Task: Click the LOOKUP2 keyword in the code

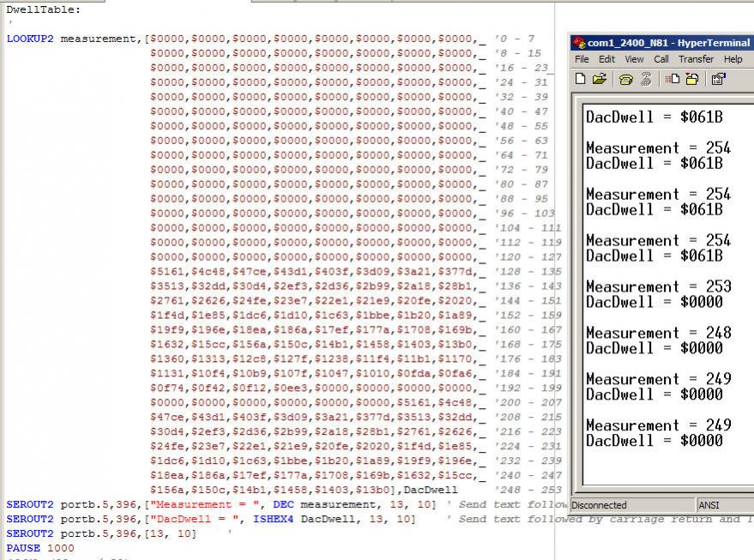Action: (31, 39)
